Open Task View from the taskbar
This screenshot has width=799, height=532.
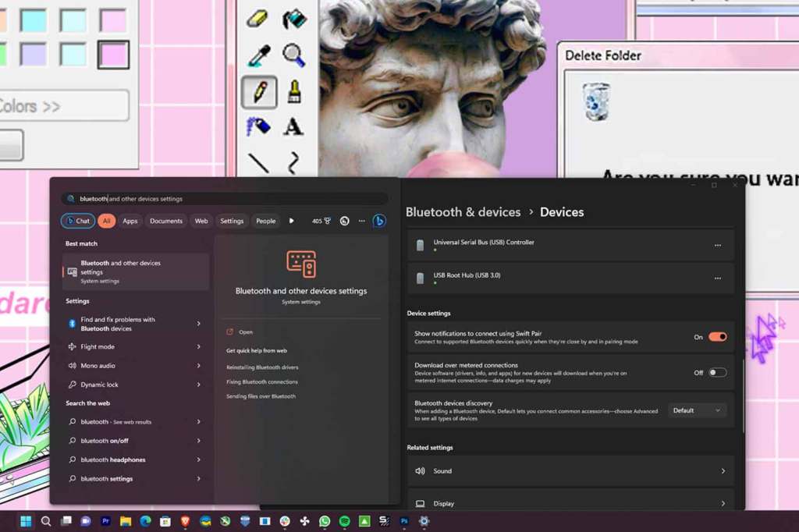pyautogui.click(x=66, y=521)
